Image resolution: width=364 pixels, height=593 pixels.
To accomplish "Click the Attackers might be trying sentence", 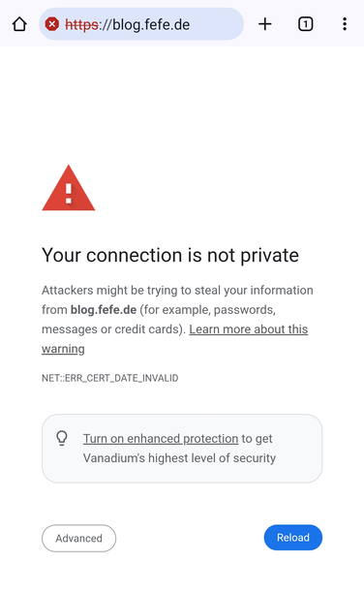I will coord(177,290).
